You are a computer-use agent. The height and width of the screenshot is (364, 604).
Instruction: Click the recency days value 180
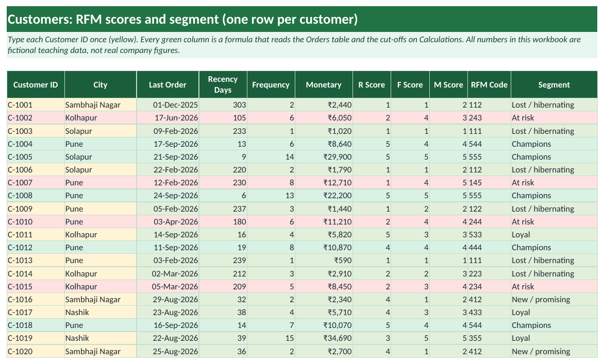(223, 221)
